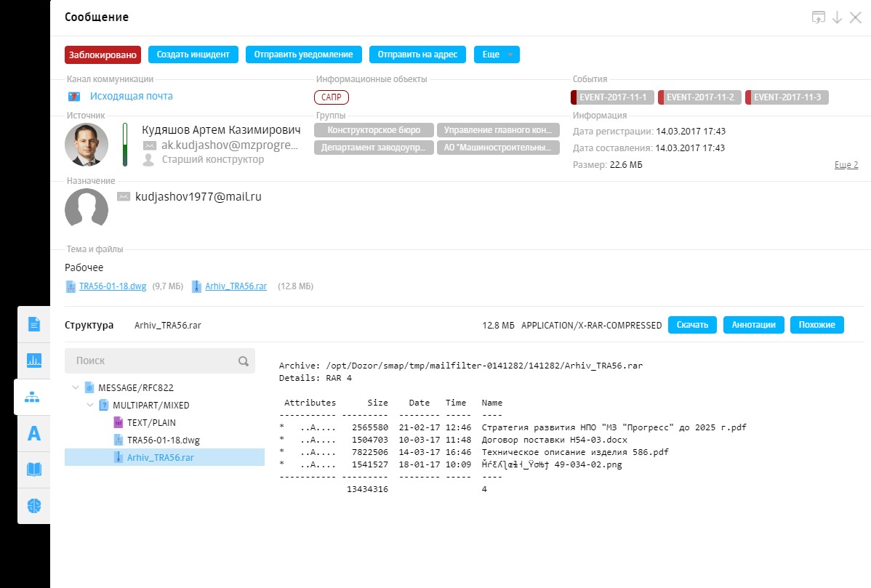Click the MESSAGE/RFC822 node icon

[x=89, y=387]
